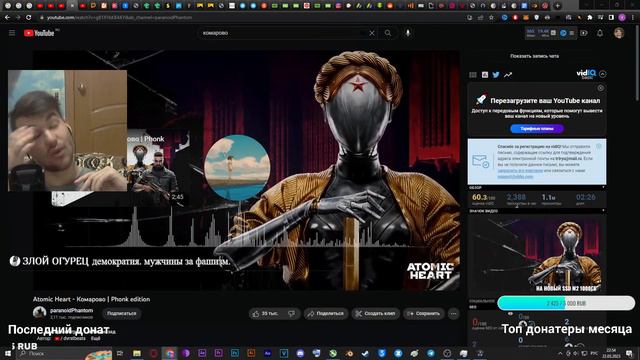Open the YouTube guide hamburger menu
This screenshot has height=360, width=640.
(12, 33)
